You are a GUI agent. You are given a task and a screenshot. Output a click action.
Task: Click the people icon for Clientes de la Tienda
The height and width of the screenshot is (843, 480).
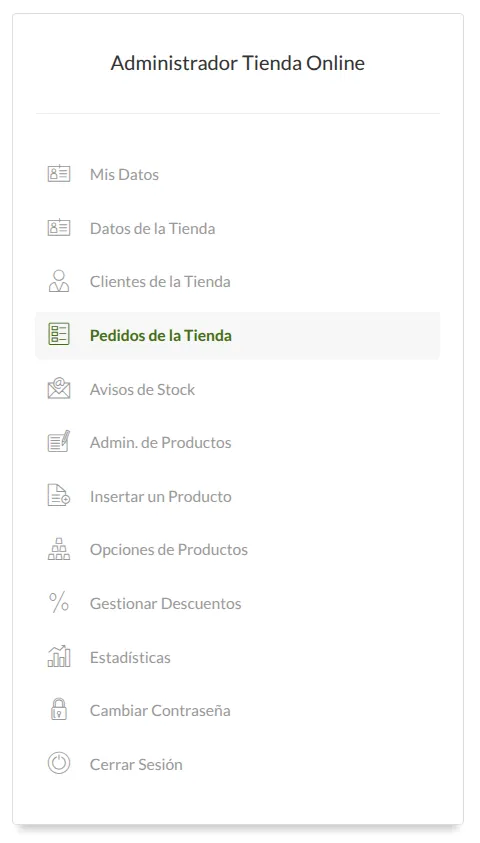(x=59, y=281)
